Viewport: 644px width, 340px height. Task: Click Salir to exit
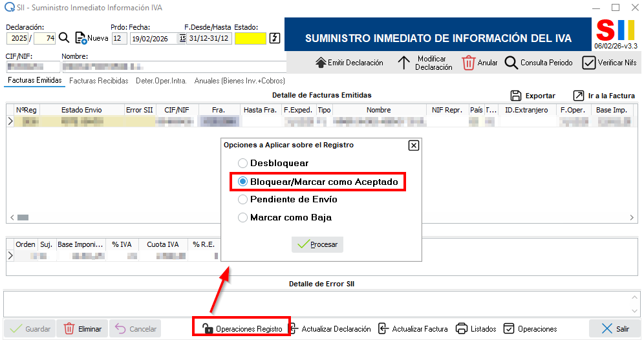tap(615, 328)
